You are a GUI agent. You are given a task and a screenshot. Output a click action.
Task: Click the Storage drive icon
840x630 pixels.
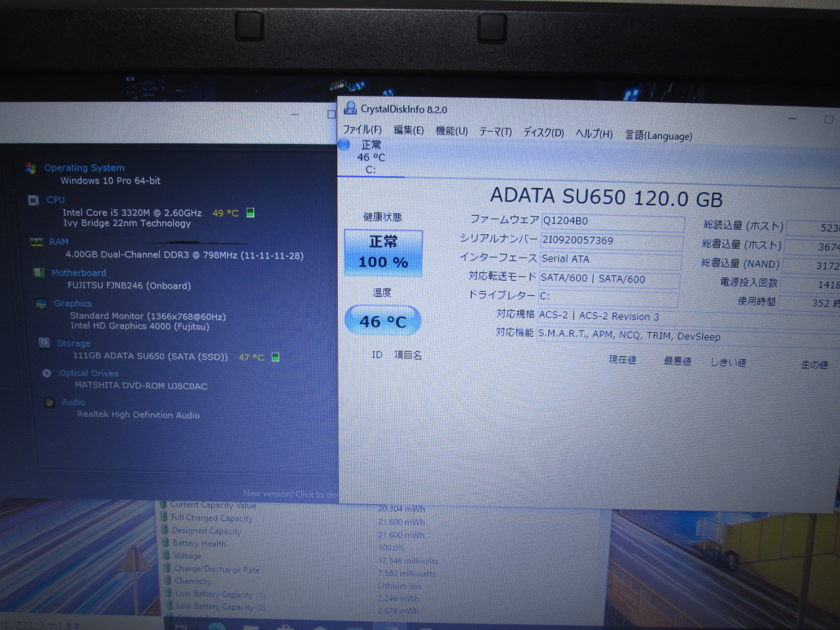point(45,343)
